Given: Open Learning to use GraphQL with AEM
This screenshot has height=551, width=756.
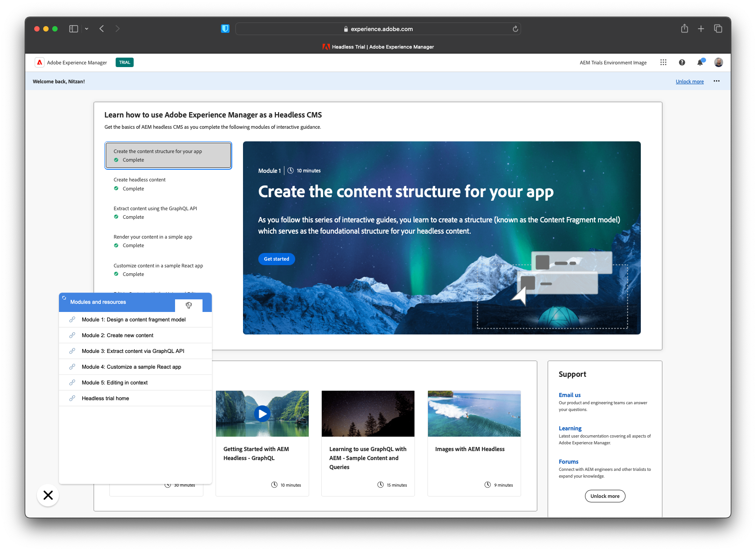Looking at the screenshot, I should click(x=368, y=458).
